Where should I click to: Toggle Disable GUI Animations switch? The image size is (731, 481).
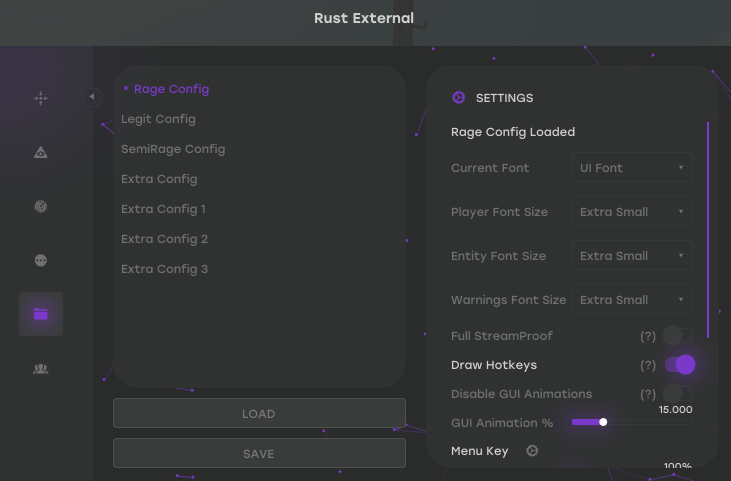pyautogui.click(x=677, y=394)
